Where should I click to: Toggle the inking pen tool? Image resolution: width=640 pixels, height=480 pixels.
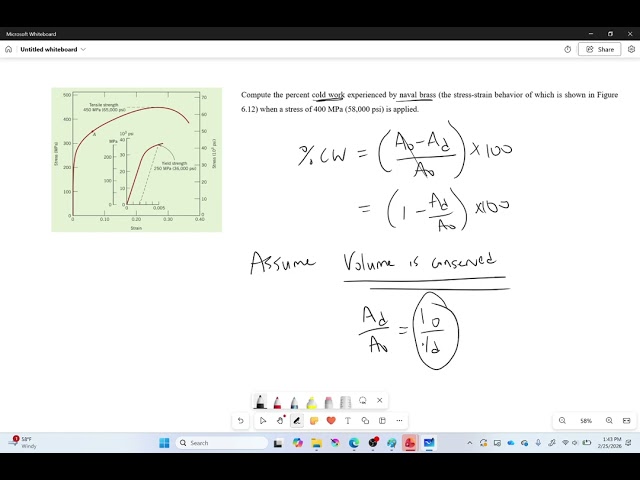coord(297,420)
